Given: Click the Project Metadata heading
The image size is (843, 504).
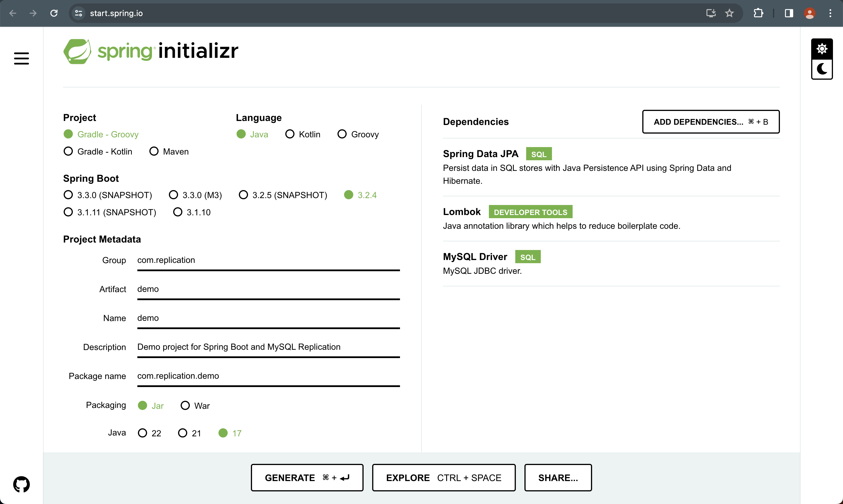Looking at the screenshot, I should 102,239.
